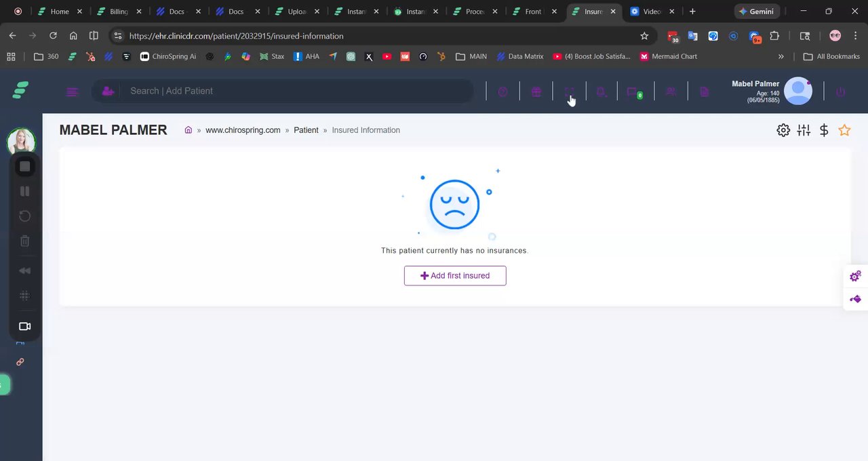Screen dimensions: 868x461
Task: Toggle the camera icon in the recorder panel
Action: pos(24,326)
